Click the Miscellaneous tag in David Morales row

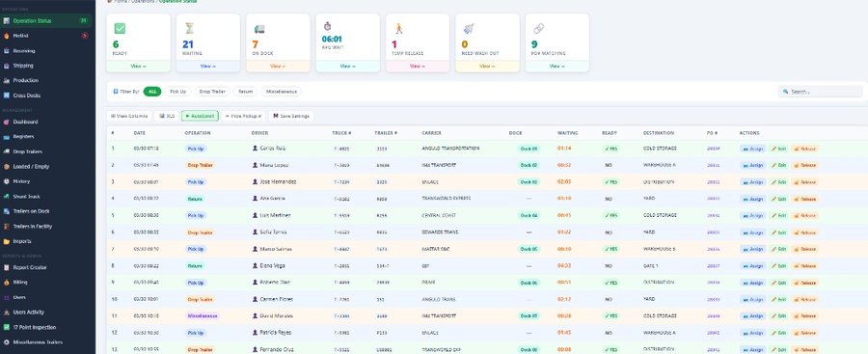[203, 315]
